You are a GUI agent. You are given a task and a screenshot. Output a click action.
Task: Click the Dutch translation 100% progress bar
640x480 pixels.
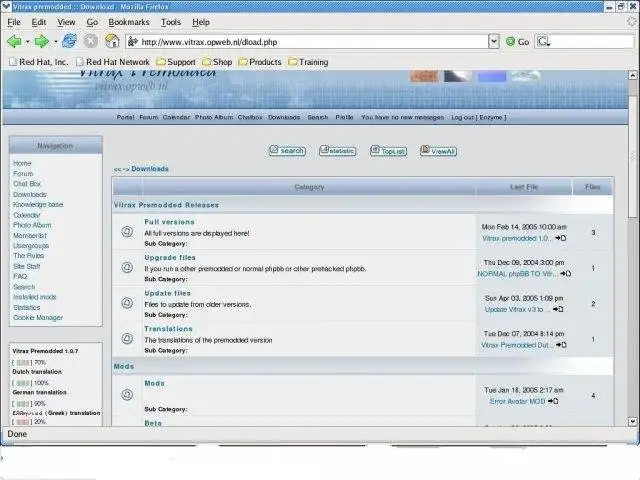[x=22, y=383]
